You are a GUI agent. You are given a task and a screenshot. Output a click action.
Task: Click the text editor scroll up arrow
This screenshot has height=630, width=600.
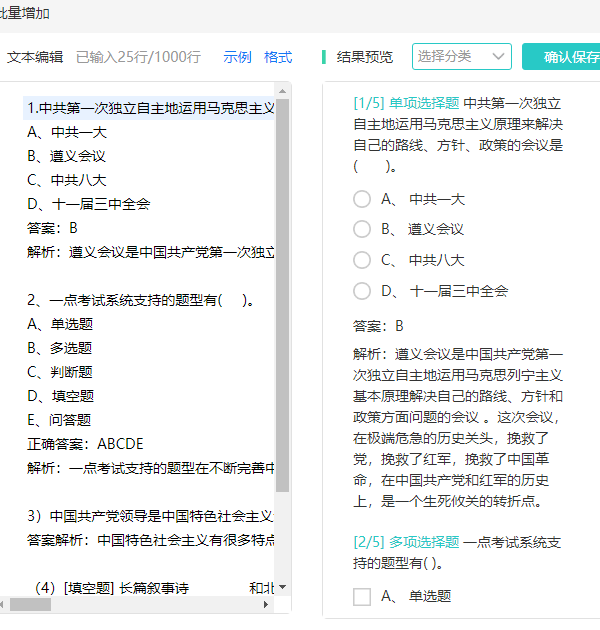click(283, 91)
